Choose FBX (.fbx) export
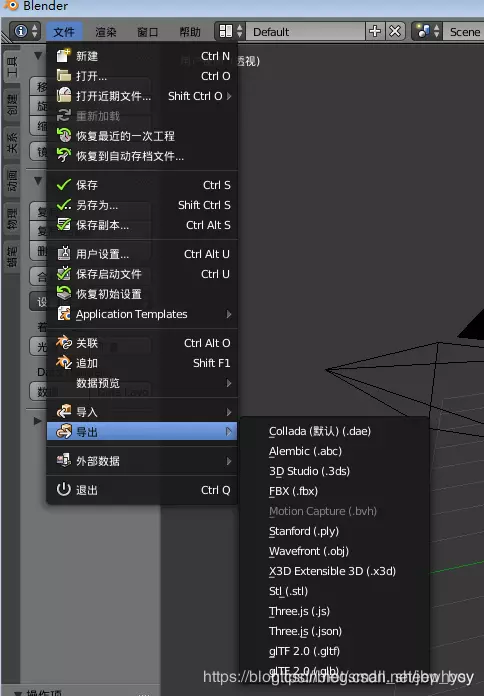This screenshot has width=484, height=696. tap(294, 491)
